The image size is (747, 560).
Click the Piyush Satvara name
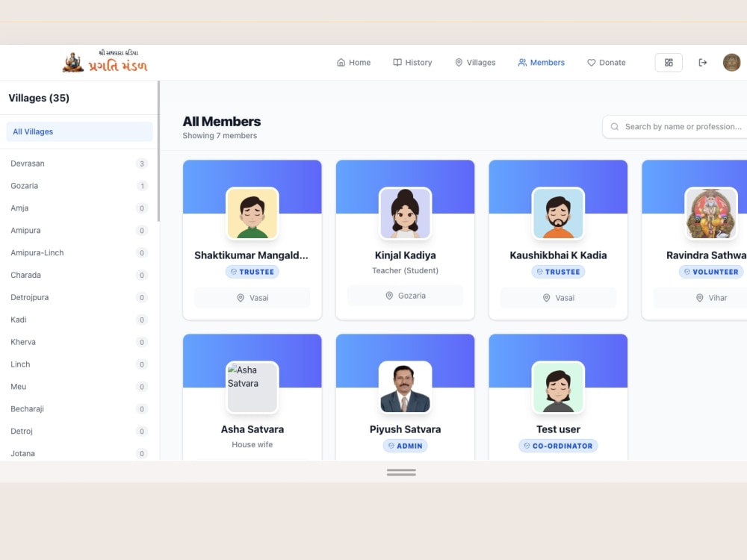pyautogui.click(x=406, y=429)
